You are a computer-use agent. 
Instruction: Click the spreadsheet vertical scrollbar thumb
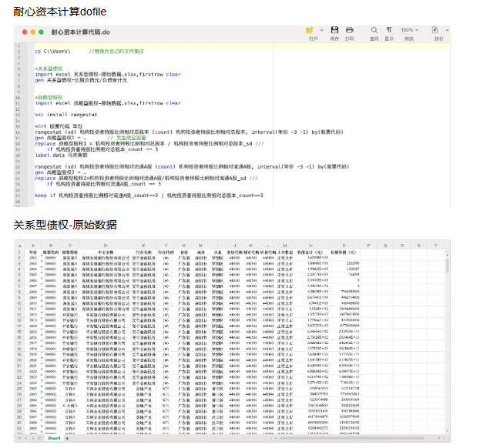tap(447, 266)
